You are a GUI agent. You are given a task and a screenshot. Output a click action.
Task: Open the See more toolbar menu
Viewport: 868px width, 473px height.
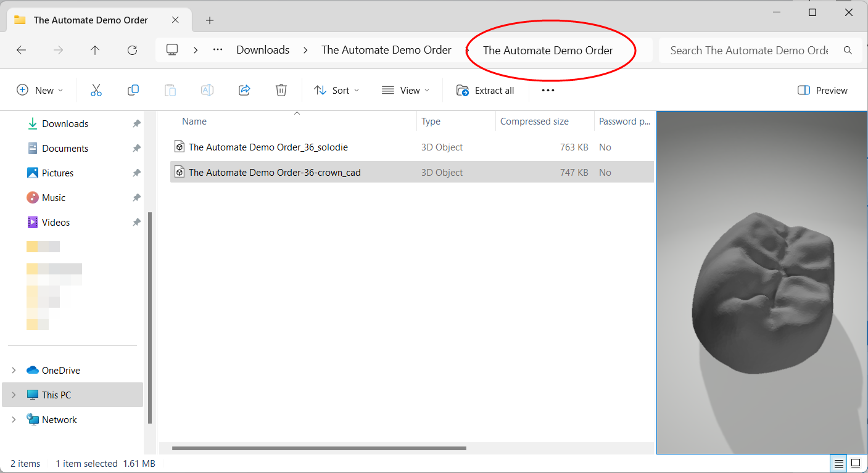coord(547,90)
